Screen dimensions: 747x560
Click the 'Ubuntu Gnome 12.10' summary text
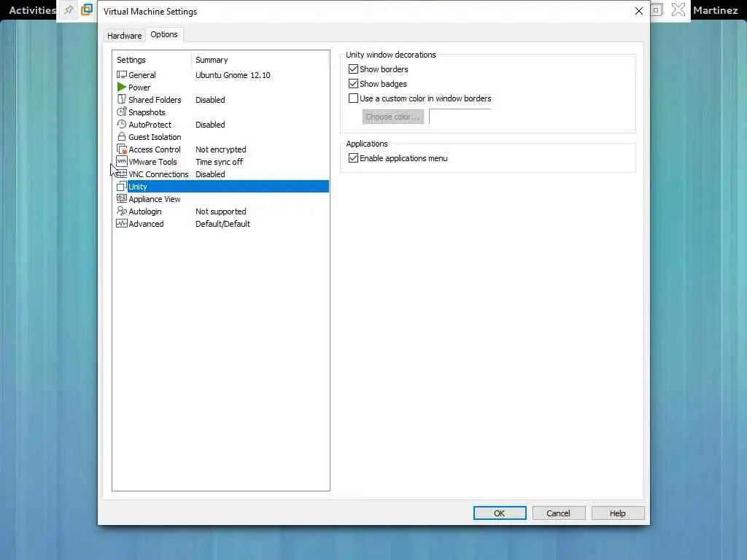(x=233, y=75)
